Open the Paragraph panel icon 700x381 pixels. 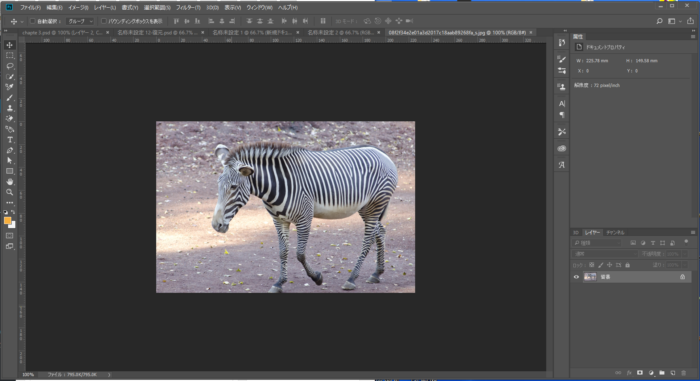click(x=562, y=115)
